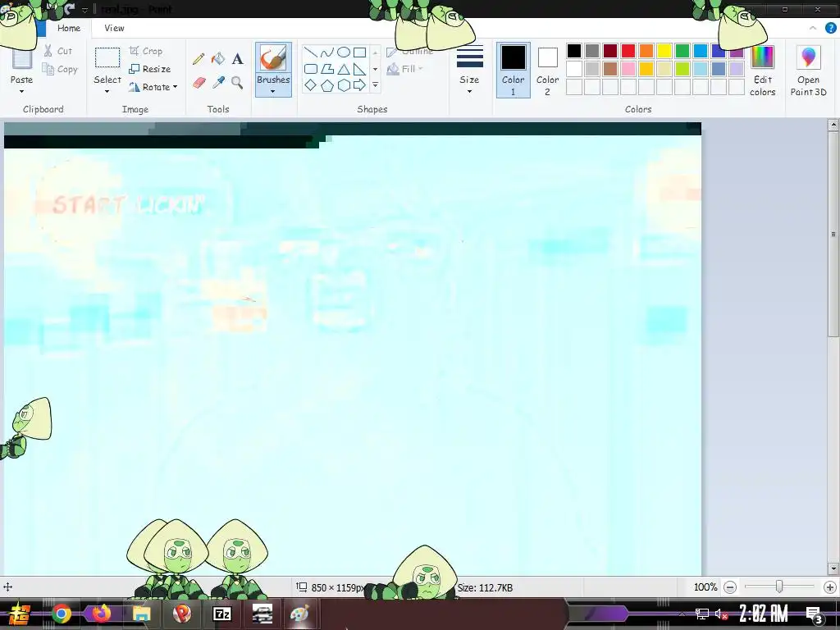Choose the Triangle shape
Screen dimensions: 840x630
coord(344,69)
